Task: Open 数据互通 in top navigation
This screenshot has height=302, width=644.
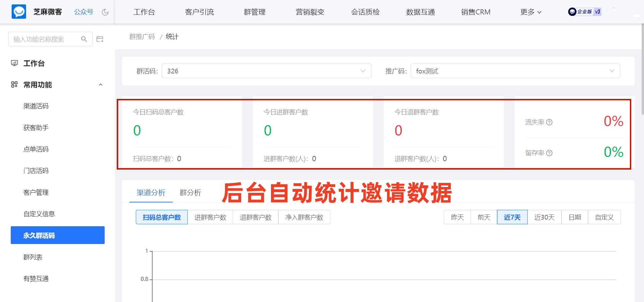Action: coord(421,12)
